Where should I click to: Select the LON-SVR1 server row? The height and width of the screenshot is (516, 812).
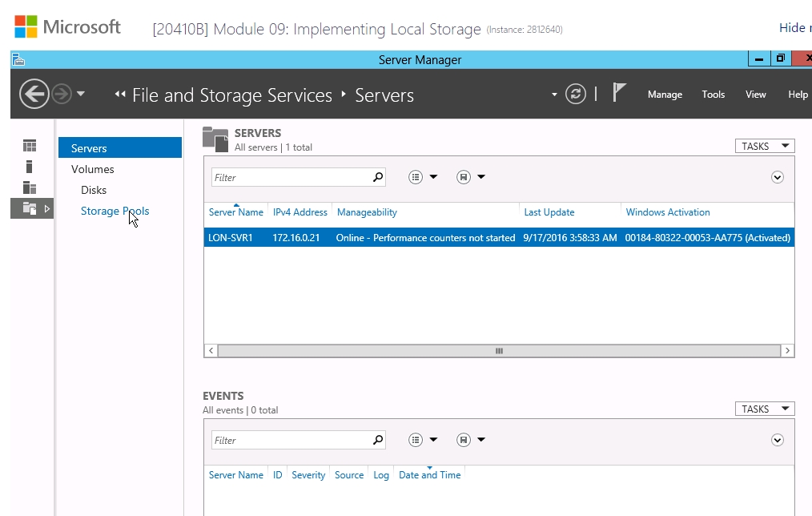[x=499, y=238]
